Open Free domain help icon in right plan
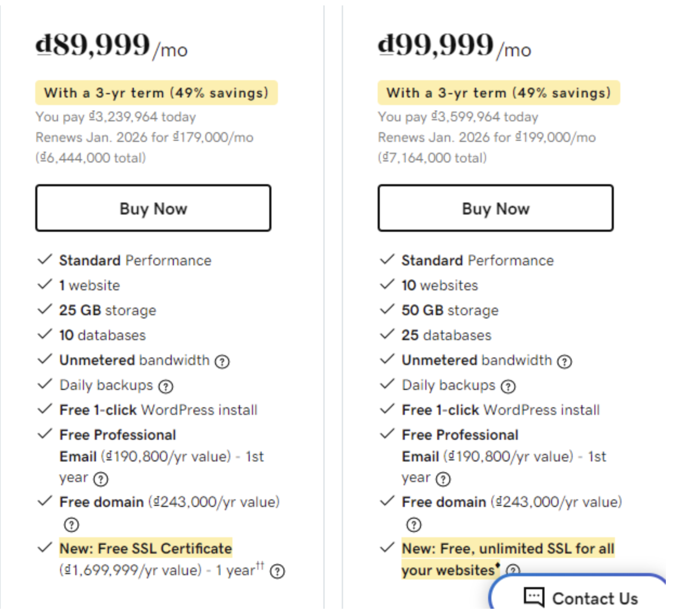The height and width of the screenshot is (612, 700). click(x=413, y=525)
